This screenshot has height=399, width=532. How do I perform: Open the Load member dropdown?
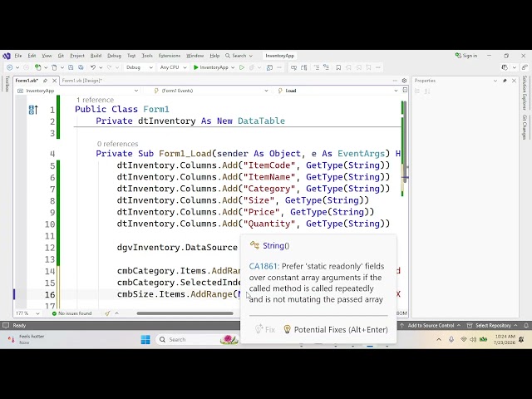(x=337, y=91)
